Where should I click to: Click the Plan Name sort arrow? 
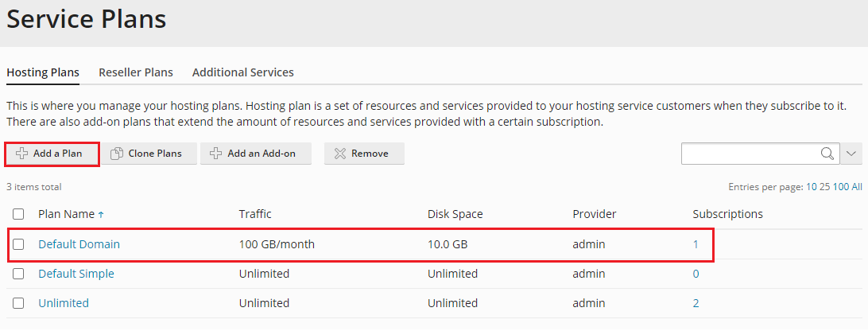[101, 215]
